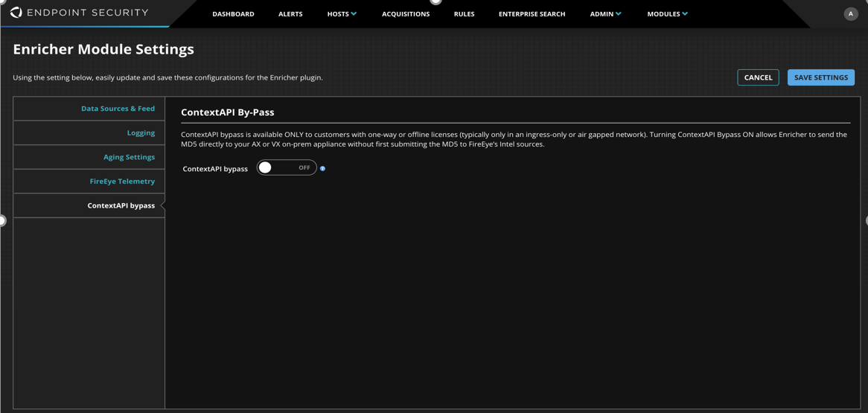The width and height of the screenshot is (868, 413).
Task: Click the Save Settings button
Action: [821, 77]
